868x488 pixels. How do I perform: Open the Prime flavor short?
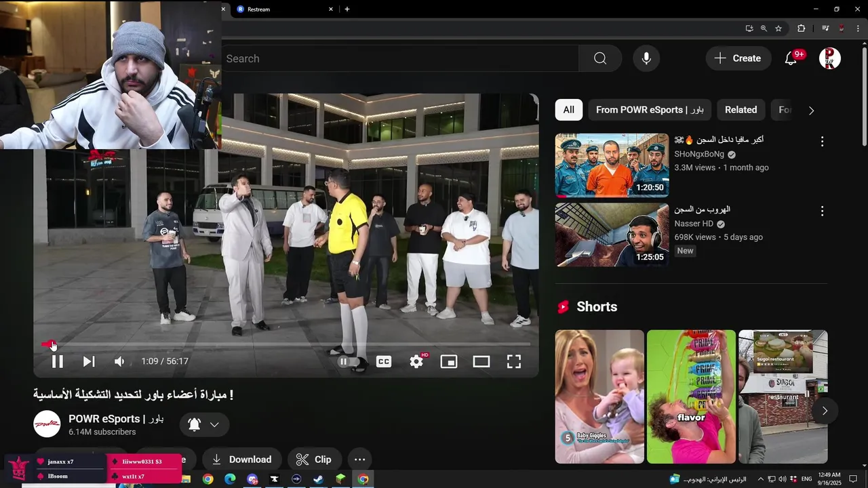(691, 396)
